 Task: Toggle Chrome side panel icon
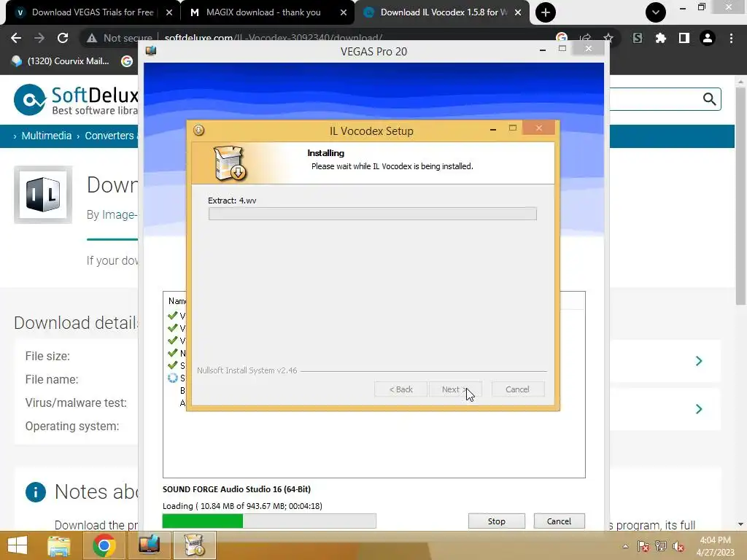pyautogui.click(x=684, y=38)
